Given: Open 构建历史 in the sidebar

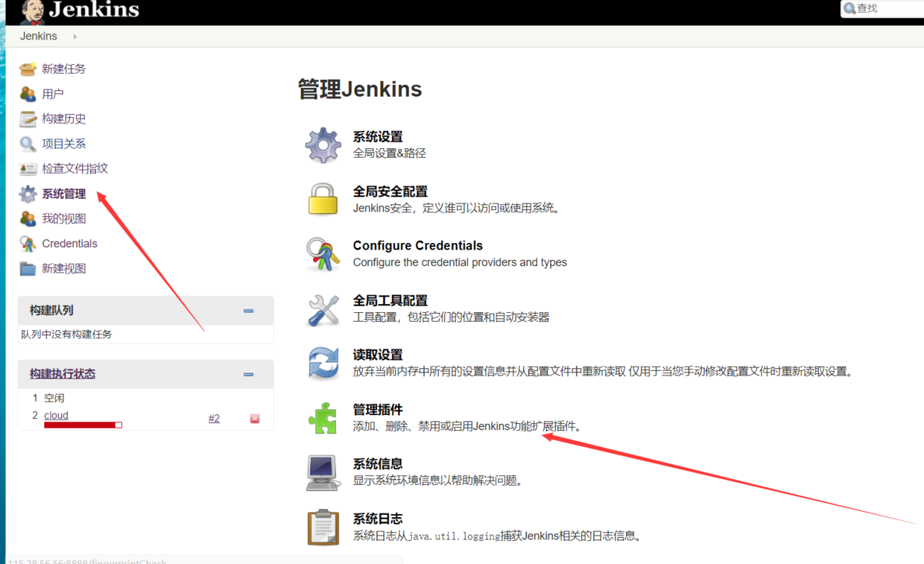Looking at the screenshot, I should coord(64,118).
